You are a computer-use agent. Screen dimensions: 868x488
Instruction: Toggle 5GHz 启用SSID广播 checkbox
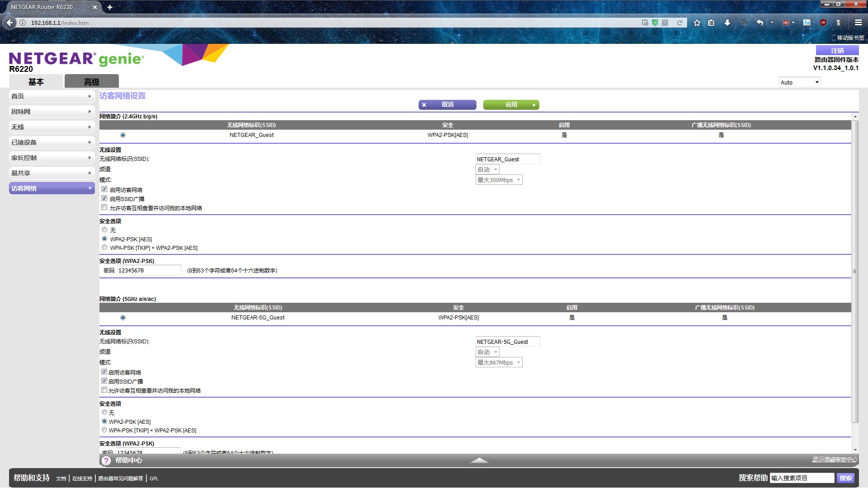pos(104,381)
